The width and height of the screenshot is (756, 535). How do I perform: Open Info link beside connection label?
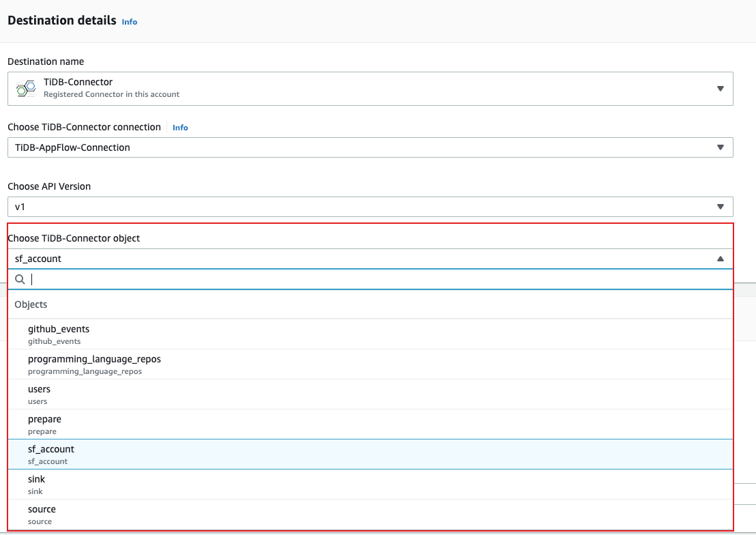coord(180,128)
